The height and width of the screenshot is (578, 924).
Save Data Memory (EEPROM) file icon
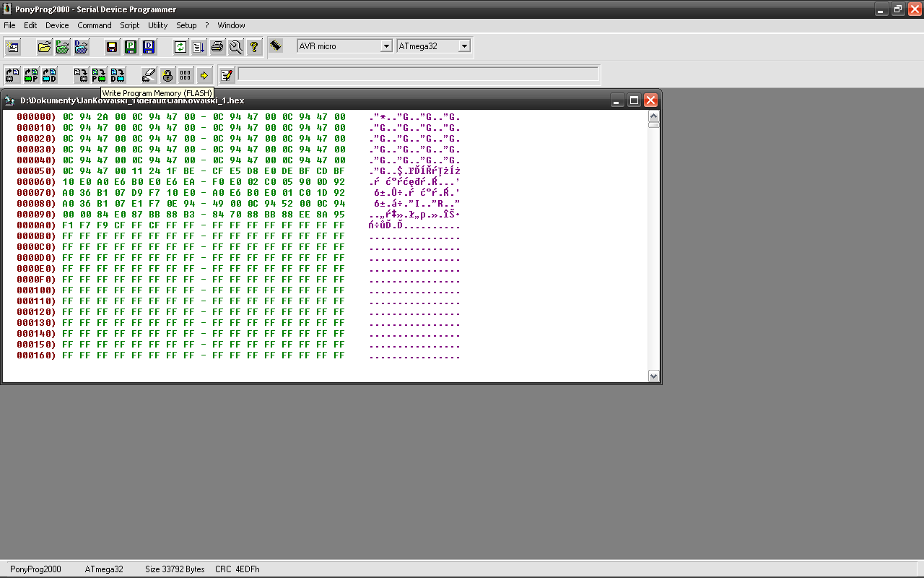[x=149, y=47]
